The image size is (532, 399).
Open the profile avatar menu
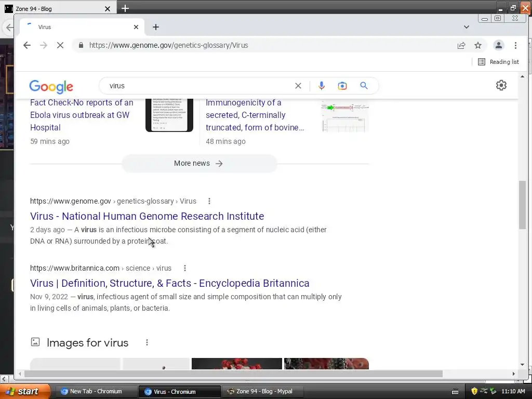click(498, 46)
